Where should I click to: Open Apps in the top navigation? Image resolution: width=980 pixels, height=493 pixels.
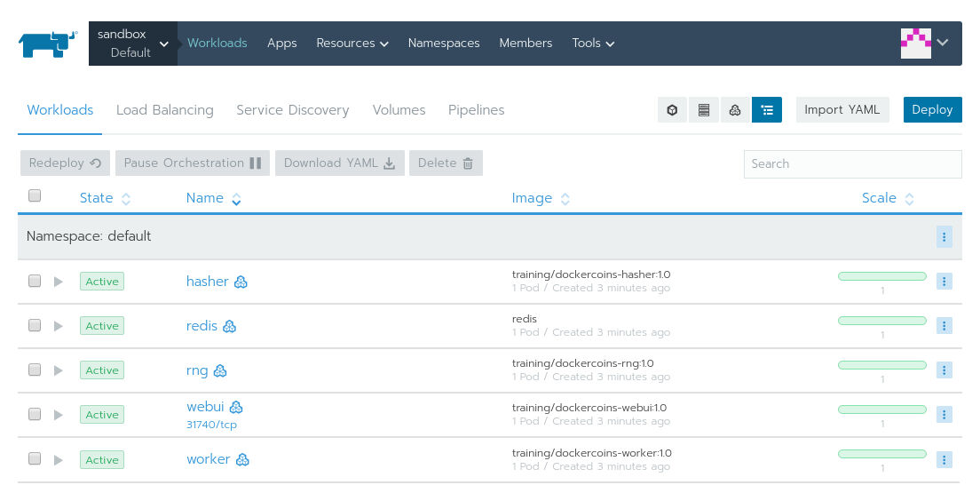[x=282, y=44]
